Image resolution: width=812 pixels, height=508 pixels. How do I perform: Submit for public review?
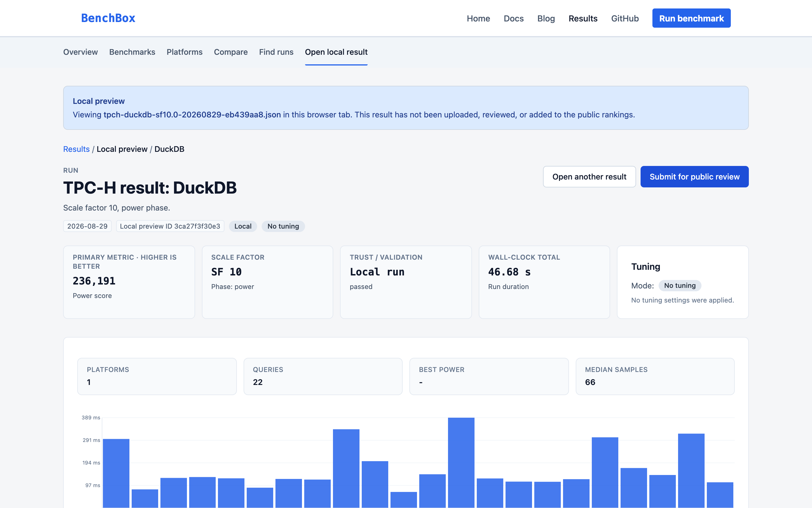tap(694, 177)
